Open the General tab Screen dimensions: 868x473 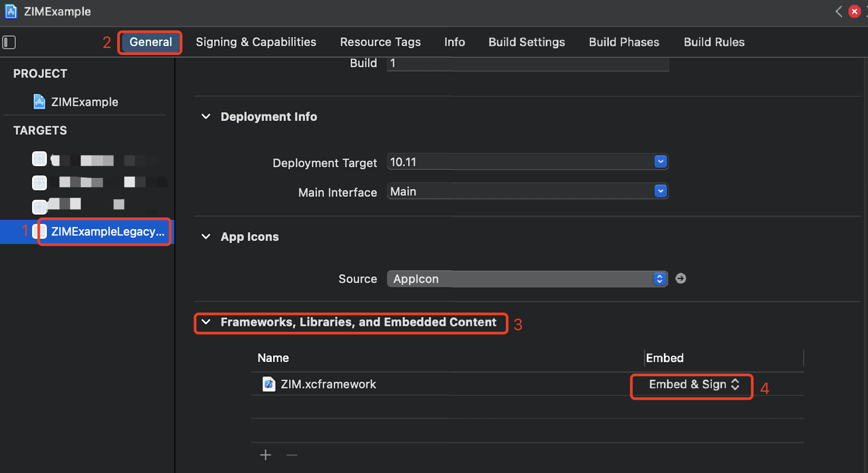[150, 42]
